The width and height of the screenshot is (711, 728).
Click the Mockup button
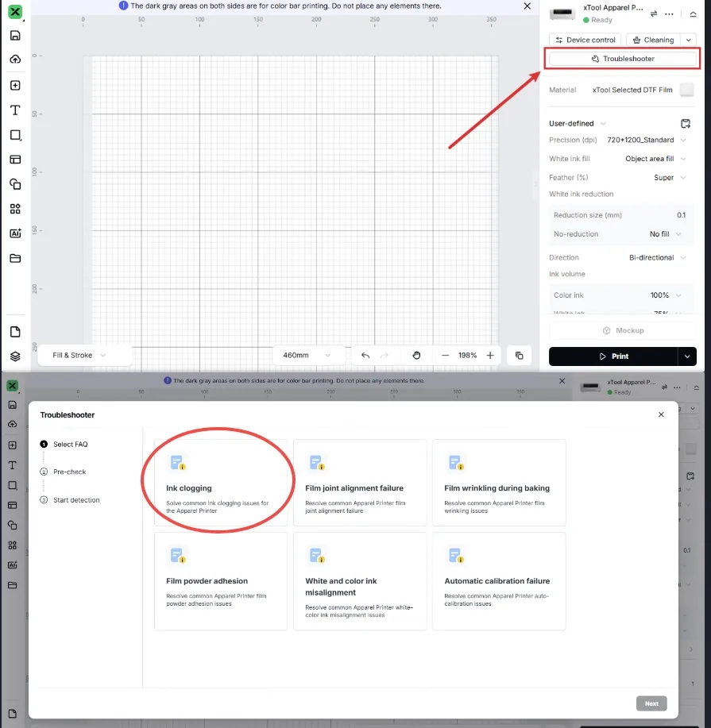pyautogui.click(x=623, y=330)
